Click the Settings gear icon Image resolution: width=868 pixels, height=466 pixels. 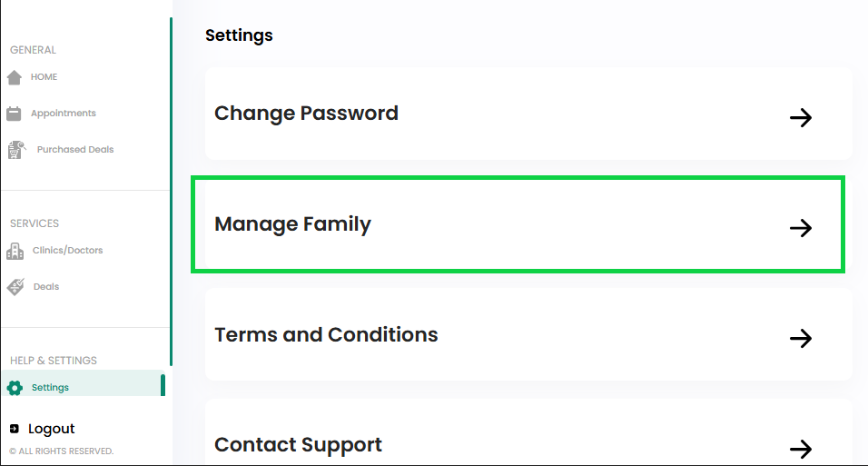tap(15, 388)
